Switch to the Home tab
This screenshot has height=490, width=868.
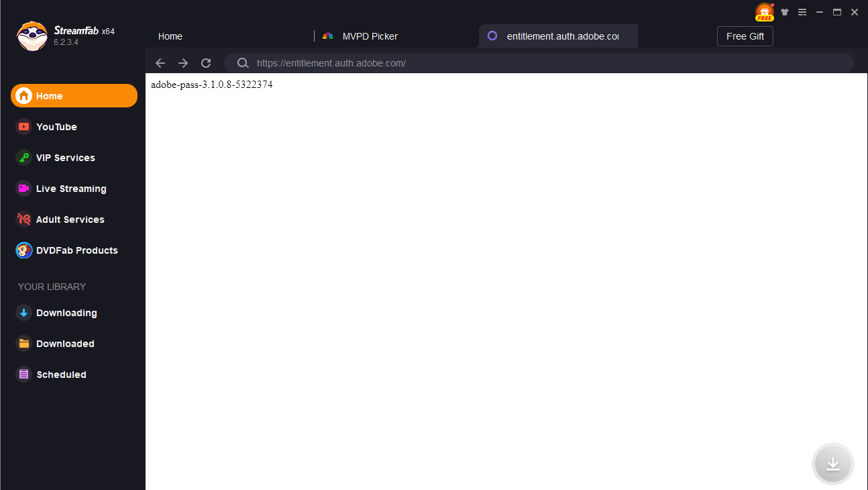pos(170,36)
